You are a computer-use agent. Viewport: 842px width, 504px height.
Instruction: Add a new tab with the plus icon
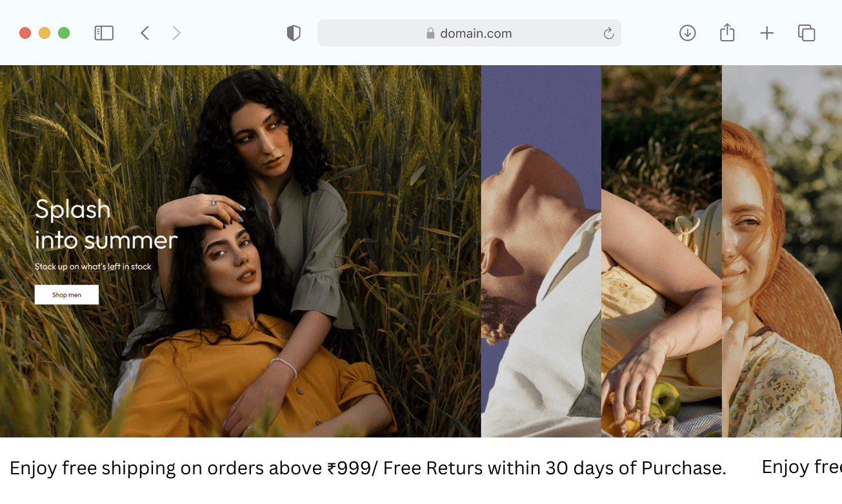point(767,33)
